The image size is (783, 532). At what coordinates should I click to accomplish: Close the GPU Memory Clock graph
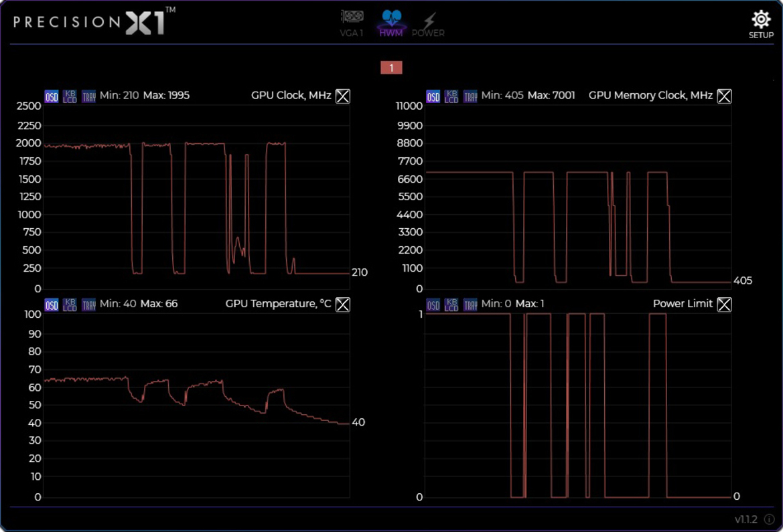(724, 96)
